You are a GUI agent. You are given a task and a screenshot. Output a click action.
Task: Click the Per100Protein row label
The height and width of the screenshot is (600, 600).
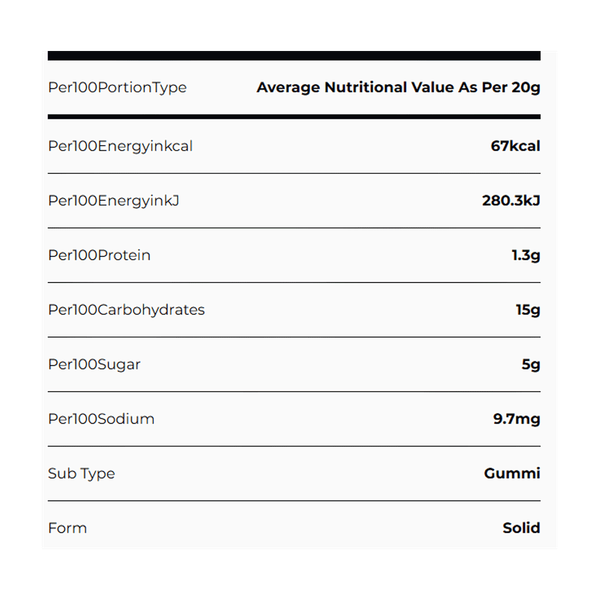(99, 255)
